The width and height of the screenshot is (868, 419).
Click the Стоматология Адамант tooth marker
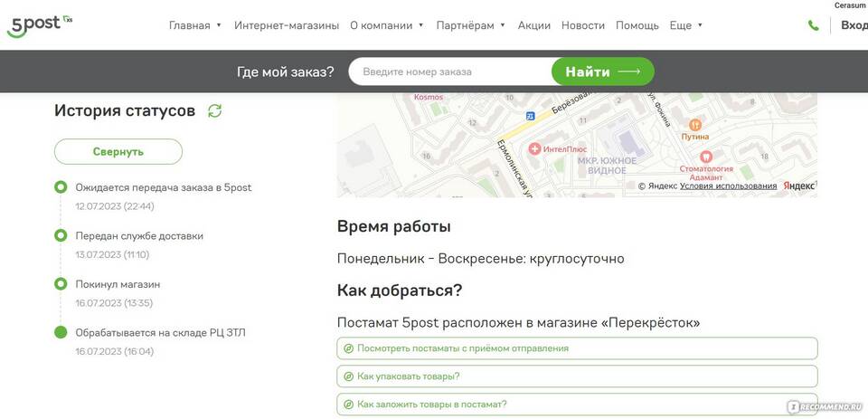[706, 157]
